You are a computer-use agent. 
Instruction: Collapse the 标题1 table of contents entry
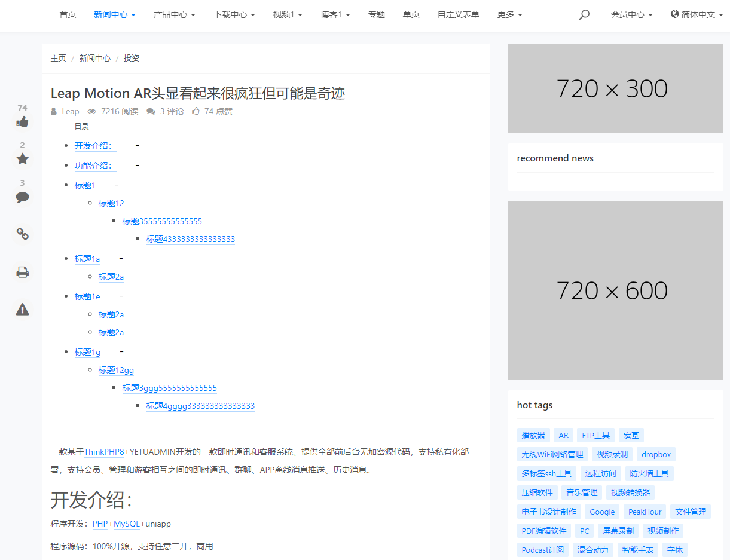coord(117,185)
